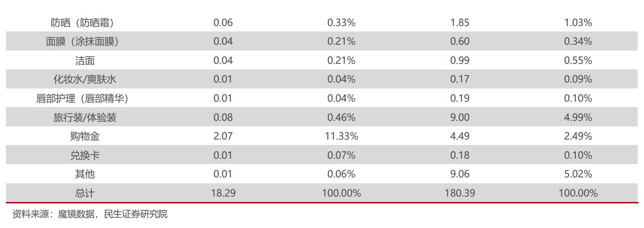The height and width of the screenshot is (228, 644).
Task: Select the 18.29 total value
Action: coord(223,193)
